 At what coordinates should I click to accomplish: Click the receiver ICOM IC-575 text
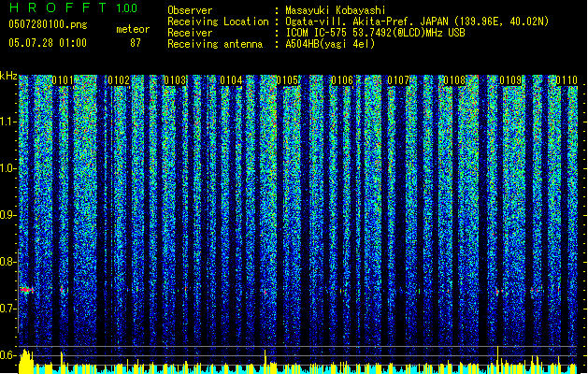[x=375, y=33]
